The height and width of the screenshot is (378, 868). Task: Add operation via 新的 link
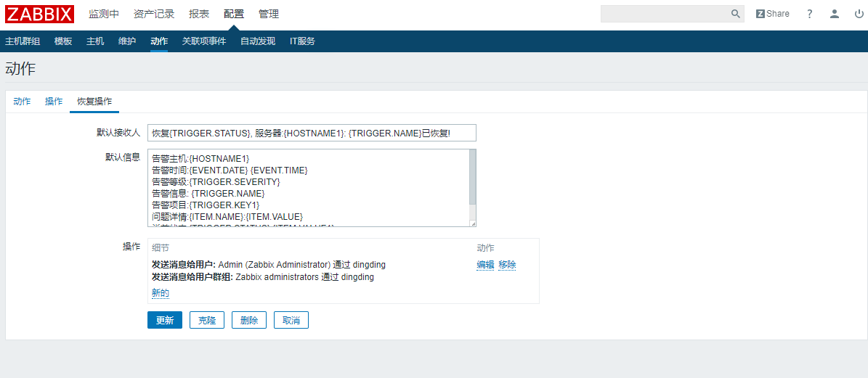161,293
